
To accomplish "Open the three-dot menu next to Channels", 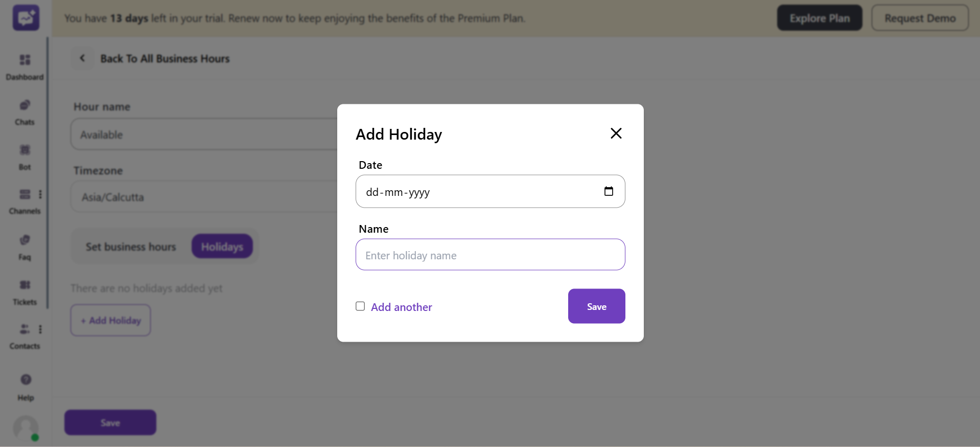I will click(41, 194).
